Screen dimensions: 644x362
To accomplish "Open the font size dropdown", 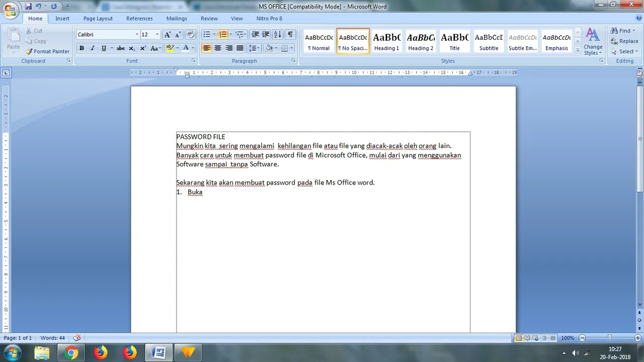I will click(x=157, y=35).
